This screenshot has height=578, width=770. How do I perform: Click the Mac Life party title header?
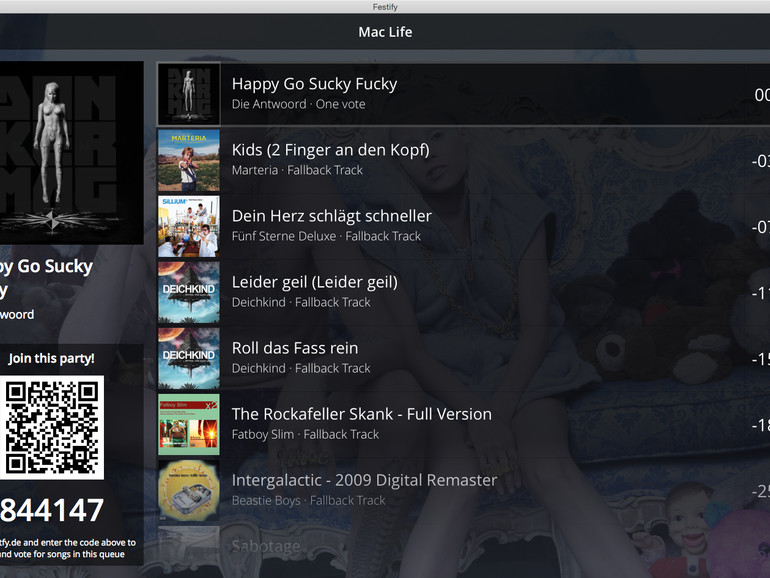point(385,32)
